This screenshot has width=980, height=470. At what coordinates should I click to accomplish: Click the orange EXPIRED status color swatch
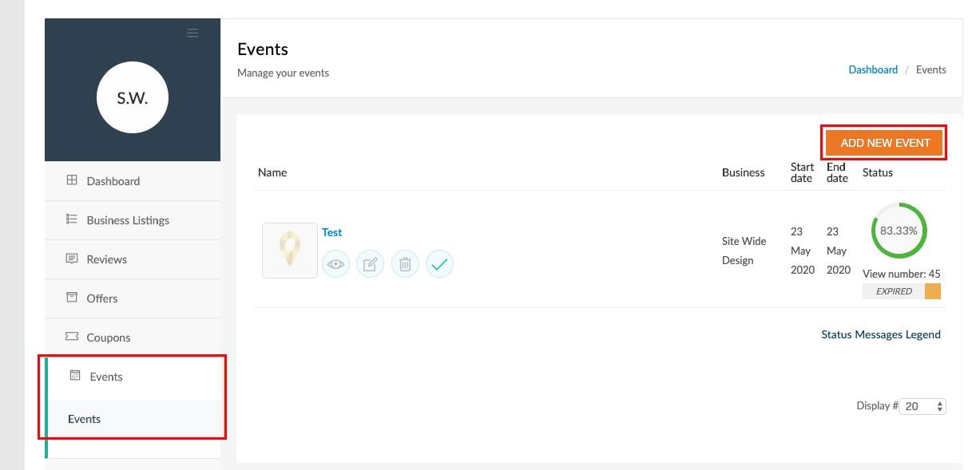click(x=932, y=291)
